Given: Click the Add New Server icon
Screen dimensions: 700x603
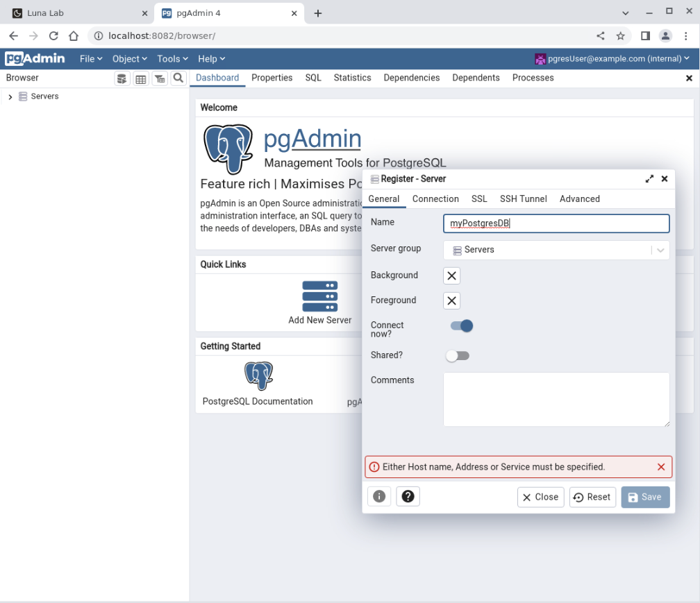Looking at the screenshot, I should tap(319, 296).
